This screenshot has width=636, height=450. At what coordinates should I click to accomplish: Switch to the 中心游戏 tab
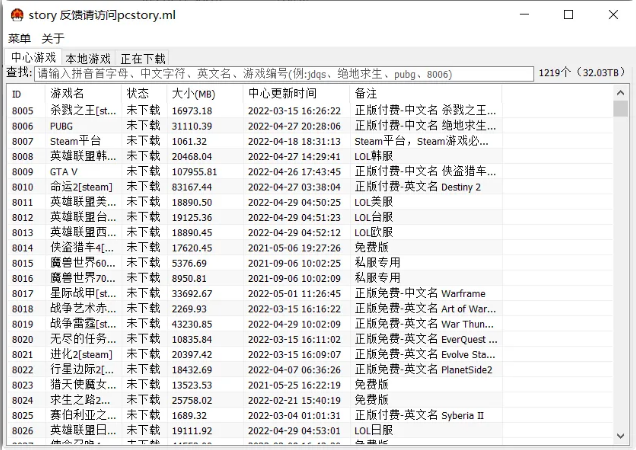point(35,58)
